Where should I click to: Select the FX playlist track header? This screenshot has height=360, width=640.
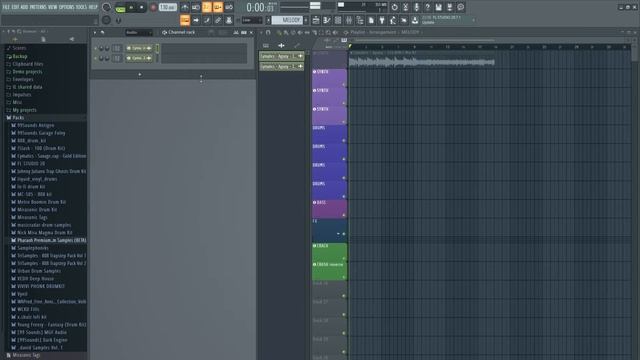[329, 230]
